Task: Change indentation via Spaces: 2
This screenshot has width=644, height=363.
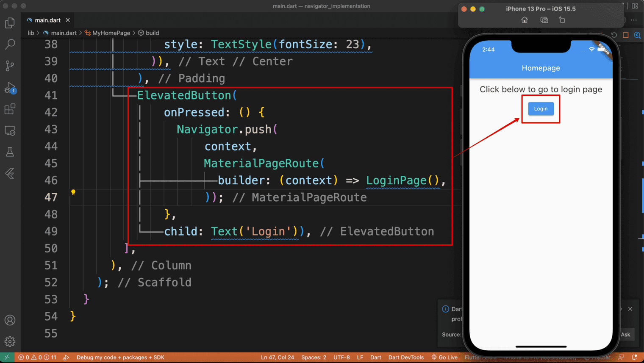Action: coord(314,357)
